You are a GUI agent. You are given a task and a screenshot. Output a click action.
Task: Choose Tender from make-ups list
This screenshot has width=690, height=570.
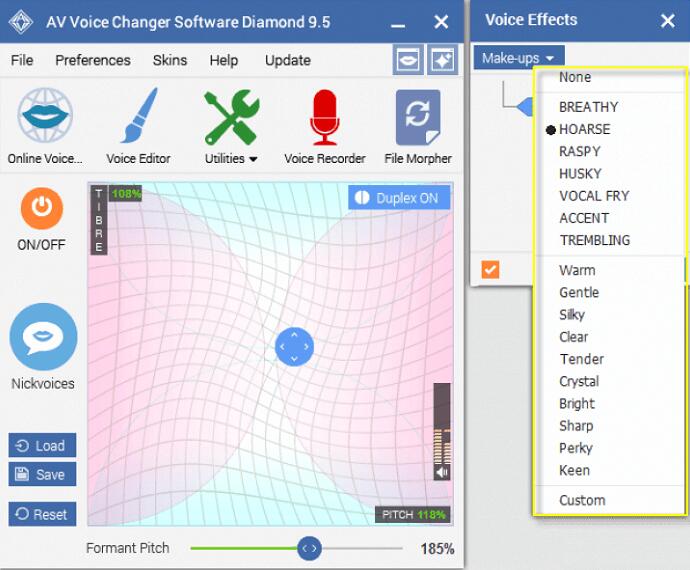click(x=581, y=359)
